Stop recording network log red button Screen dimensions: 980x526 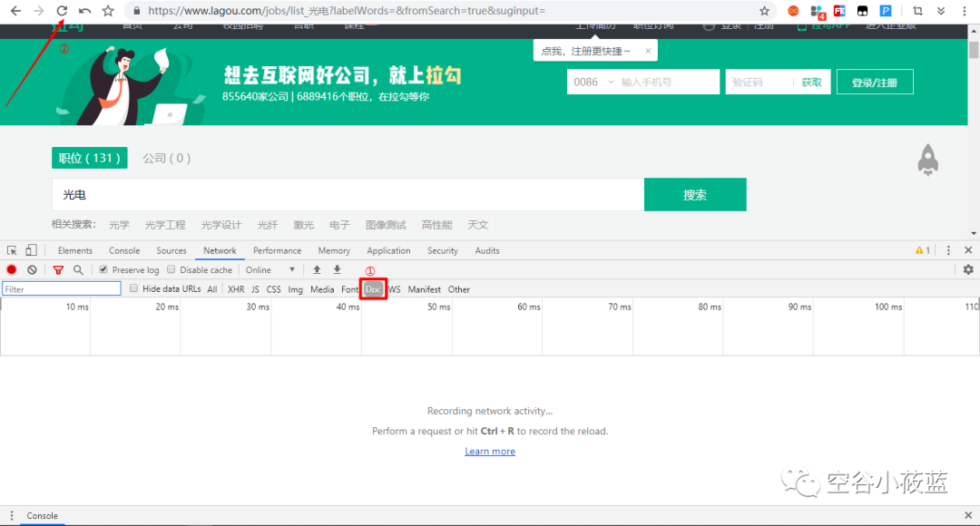[x=11, y=270]
